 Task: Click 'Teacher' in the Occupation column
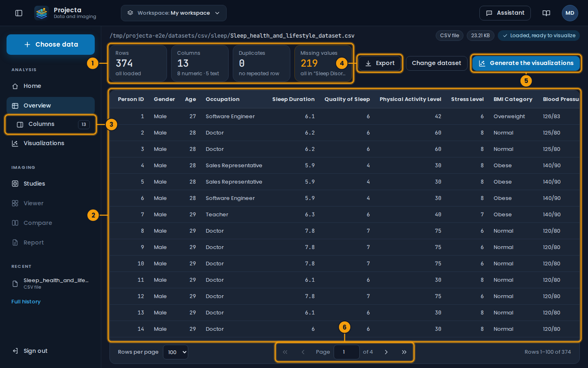click(x=217, y=215)
